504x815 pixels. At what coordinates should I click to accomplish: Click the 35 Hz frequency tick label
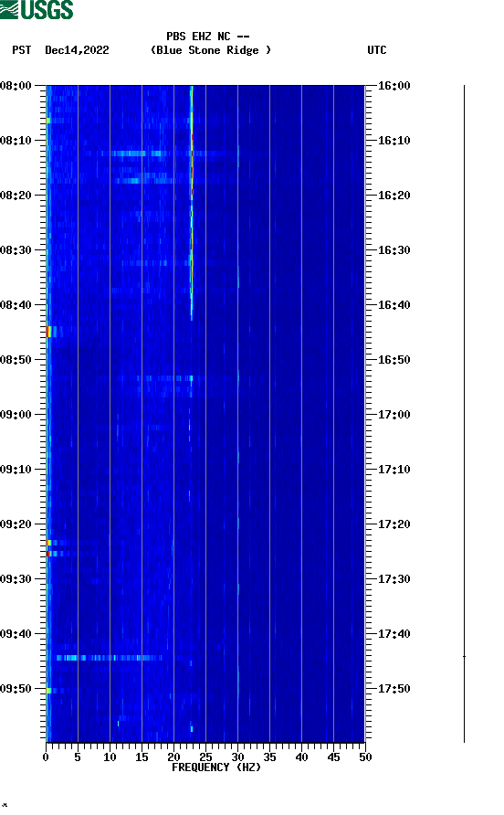(269, 757)
